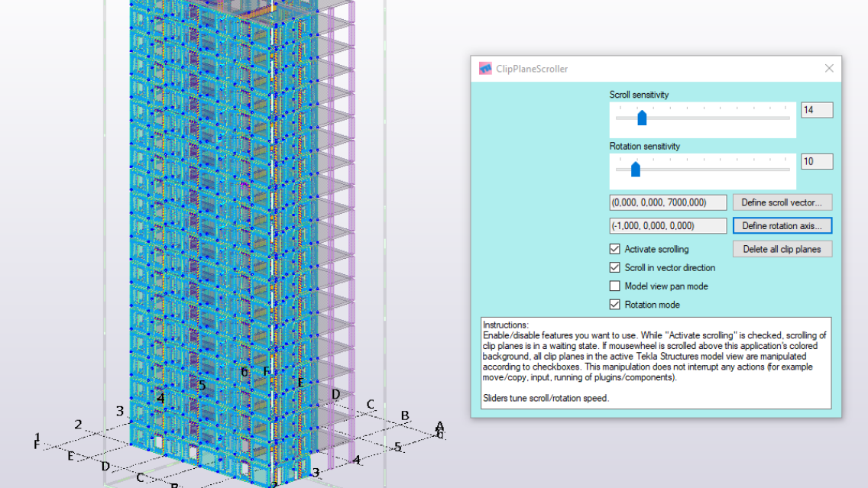Screen dimensions: 868x488
Task: Click the Define scroll vector button
Action: [x=782, y=202]
